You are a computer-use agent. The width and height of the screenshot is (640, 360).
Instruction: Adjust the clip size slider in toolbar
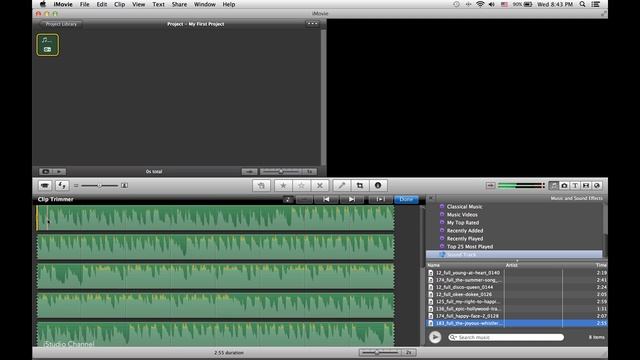[99, 186]
